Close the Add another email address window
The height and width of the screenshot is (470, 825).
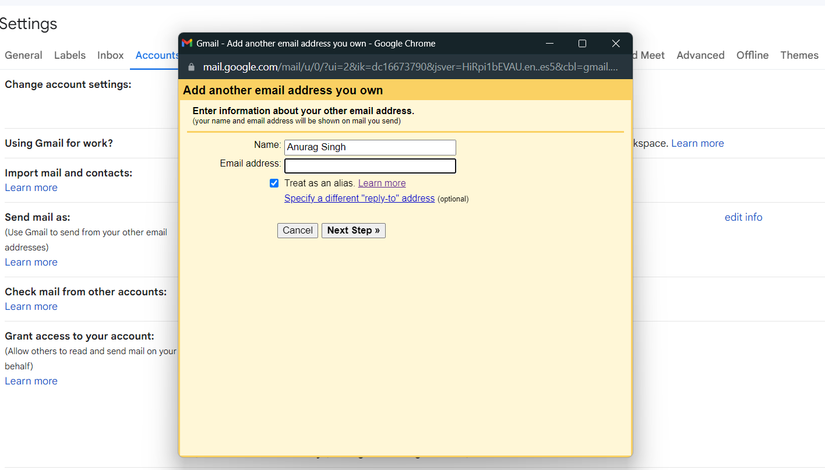(616, 43)
